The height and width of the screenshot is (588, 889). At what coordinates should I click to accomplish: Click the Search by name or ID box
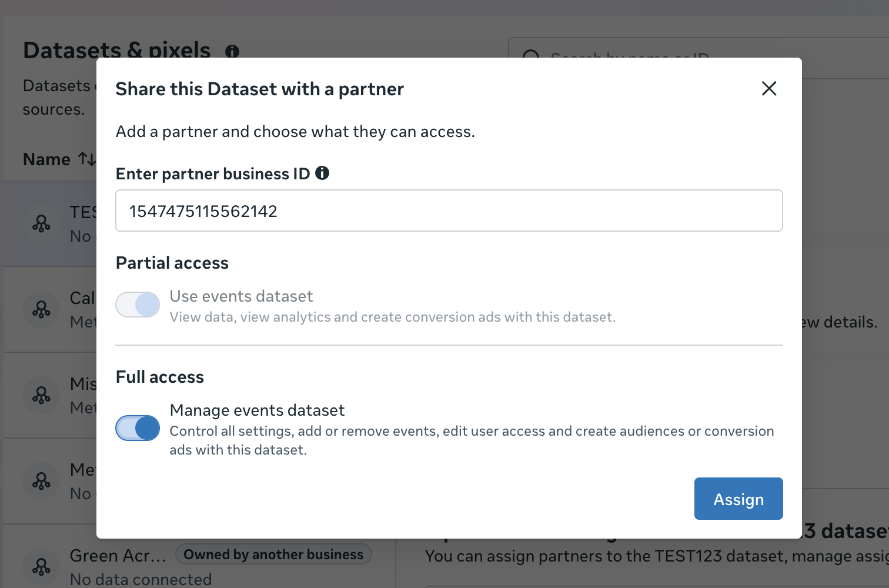[x=698, y=58]
